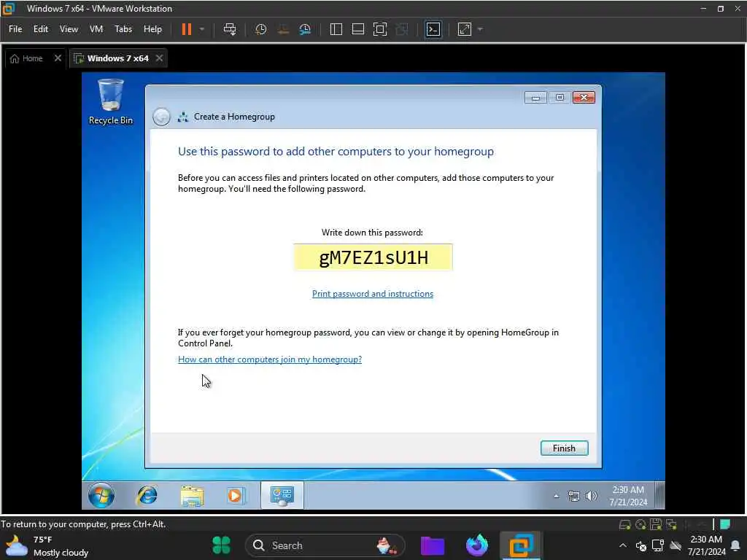Click the host taskbar Search box
747x560 pixels.
[325, 545]
